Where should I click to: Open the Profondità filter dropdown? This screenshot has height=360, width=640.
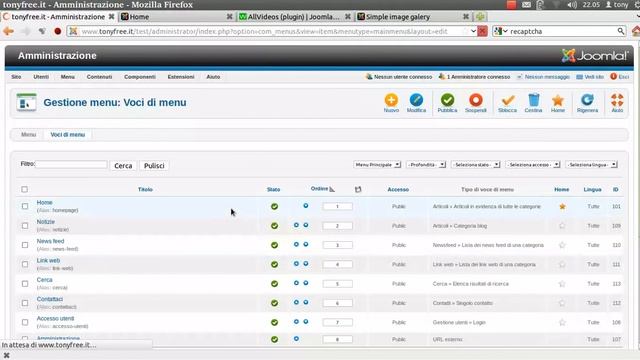point(426,164)
